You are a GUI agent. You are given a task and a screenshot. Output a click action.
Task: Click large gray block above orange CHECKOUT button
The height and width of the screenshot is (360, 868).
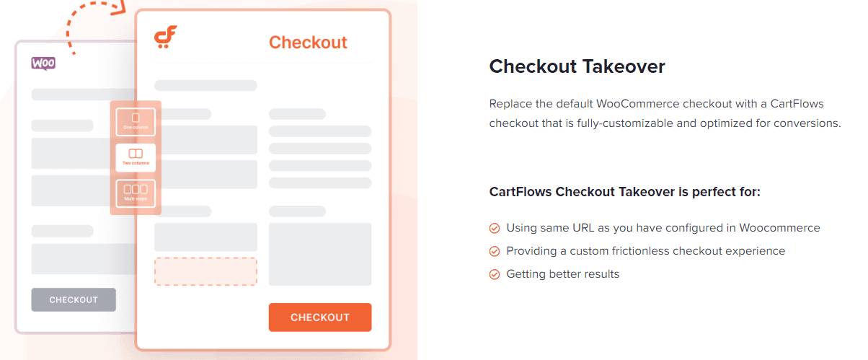(320, 254)
